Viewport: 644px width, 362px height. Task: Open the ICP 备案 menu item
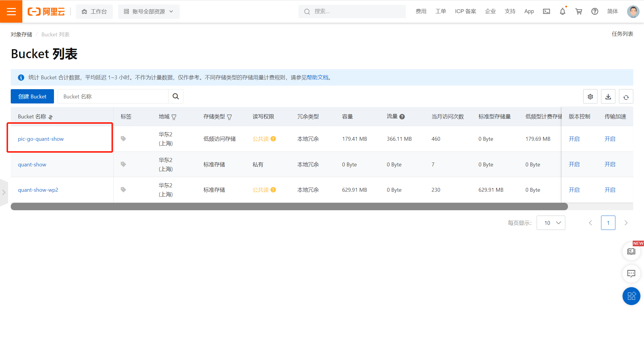[465, 11]
